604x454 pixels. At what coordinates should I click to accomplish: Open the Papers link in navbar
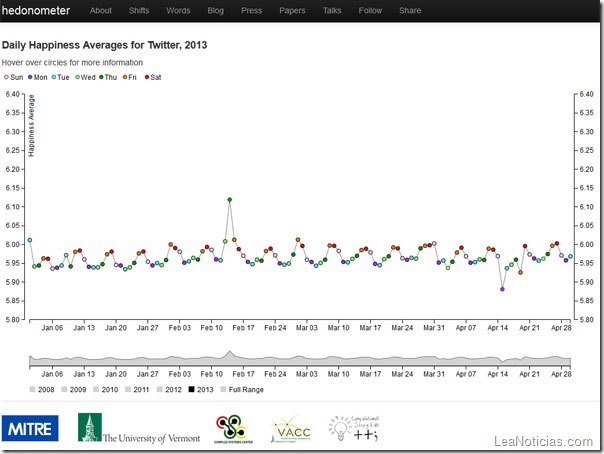pos(292,11)
